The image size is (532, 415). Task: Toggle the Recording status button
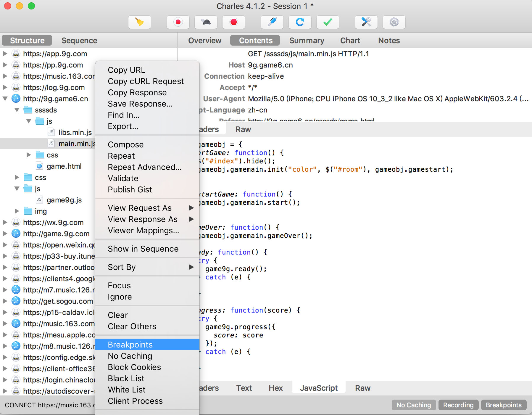(458, 405)
